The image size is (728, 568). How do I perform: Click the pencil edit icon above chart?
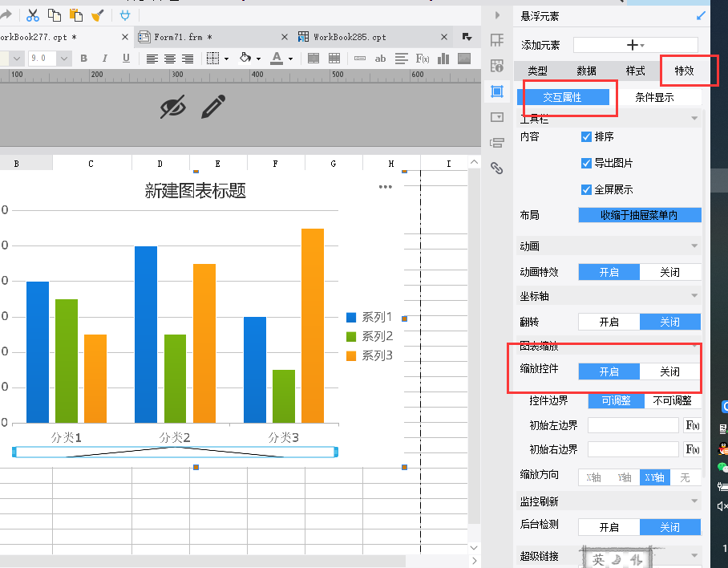pos(212,107)
